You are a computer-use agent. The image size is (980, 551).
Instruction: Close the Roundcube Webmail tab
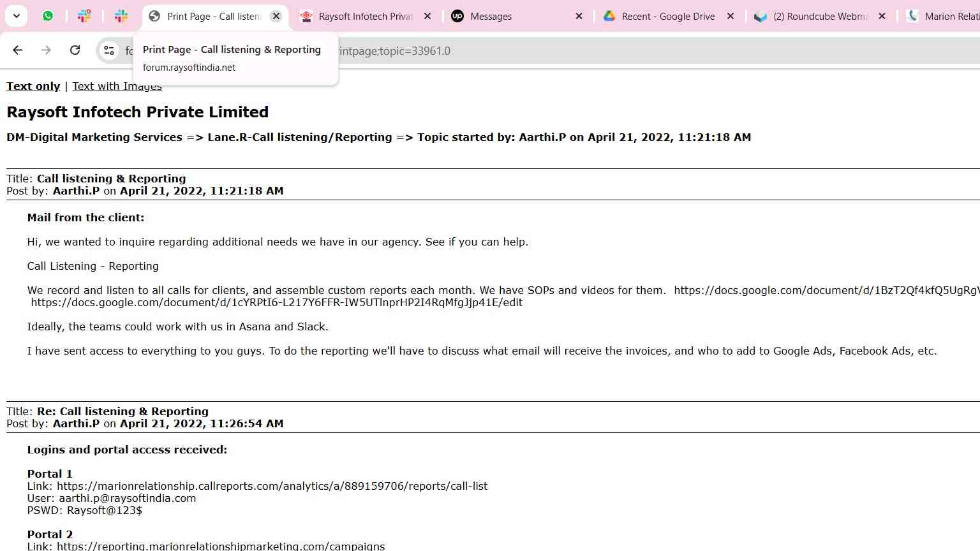click(882, 16)
